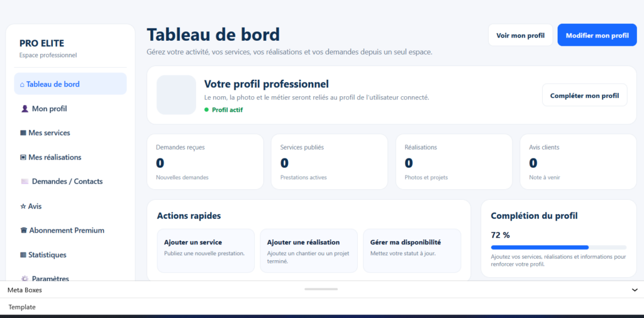Select Mes réalisations in the sidebar
This screenshot has height=318, width=644.
70,157
